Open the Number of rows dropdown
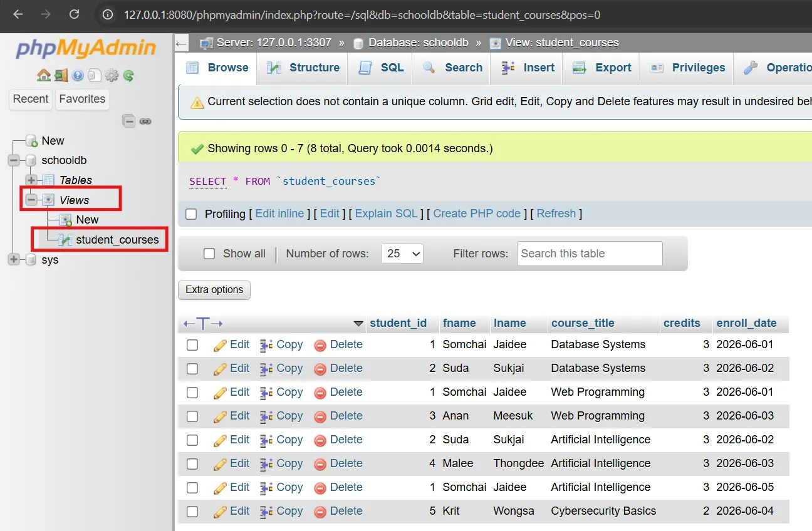The image size is (812, 531). pos(402,254)
